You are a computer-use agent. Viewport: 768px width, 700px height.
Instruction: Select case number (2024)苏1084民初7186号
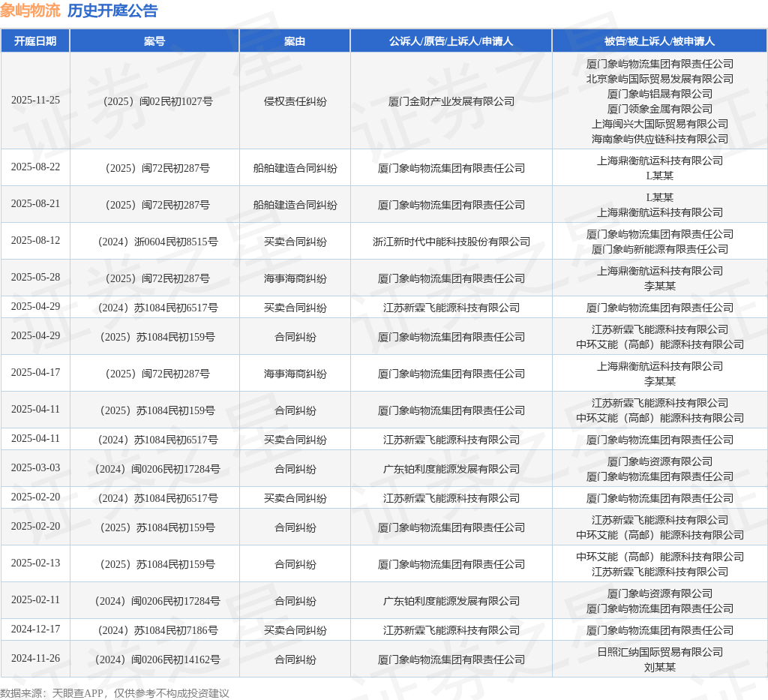pos(157,630)
